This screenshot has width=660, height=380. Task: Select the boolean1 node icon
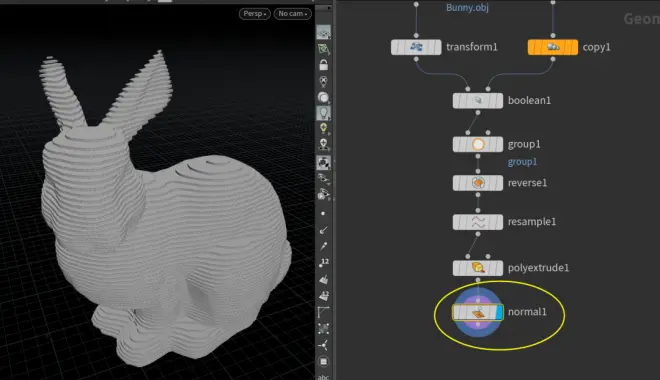coord(478,101)
